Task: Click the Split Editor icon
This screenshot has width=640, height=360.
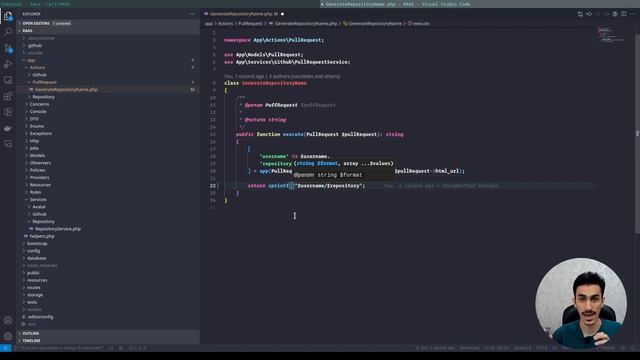Action: [624, 14]
